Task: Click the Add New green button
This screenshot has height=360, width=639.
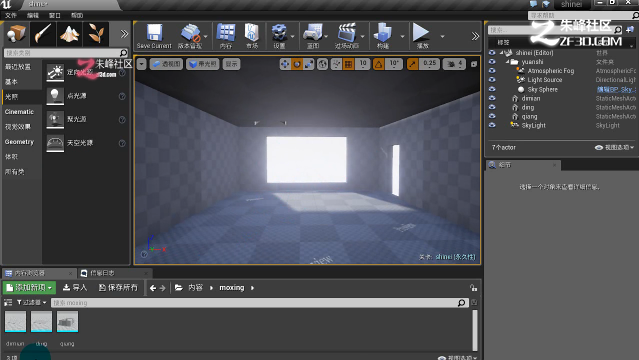Action: point(29,288)
